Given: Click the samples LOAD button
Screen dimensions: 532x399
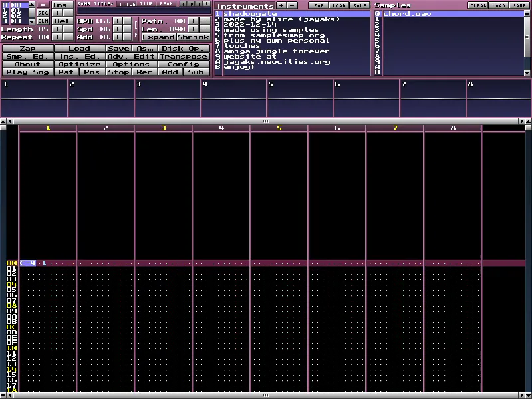Looking at the screenshot, I should 499,5.
